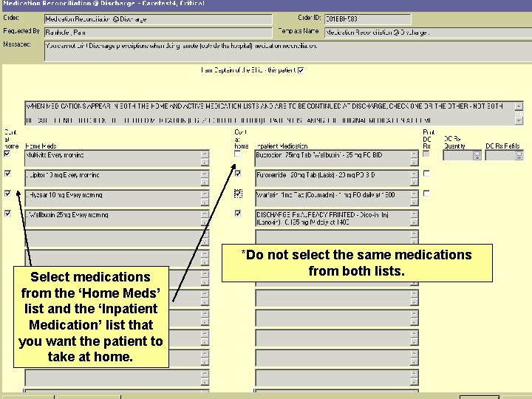Click the down arrow in Digoxin field
This screenshot has width=532, height=399.
[414, 222]
